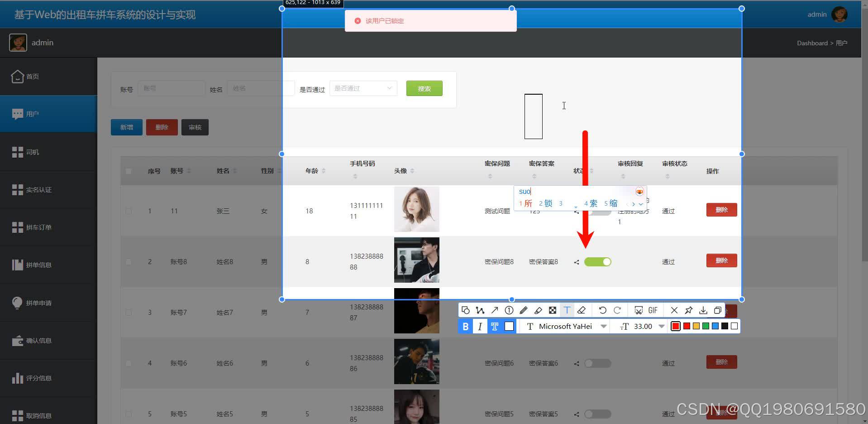Image resolution: width=868 pixels, height=424 pixels.
Task: Select the highlighter marker tool
Action: pos(538,310)
